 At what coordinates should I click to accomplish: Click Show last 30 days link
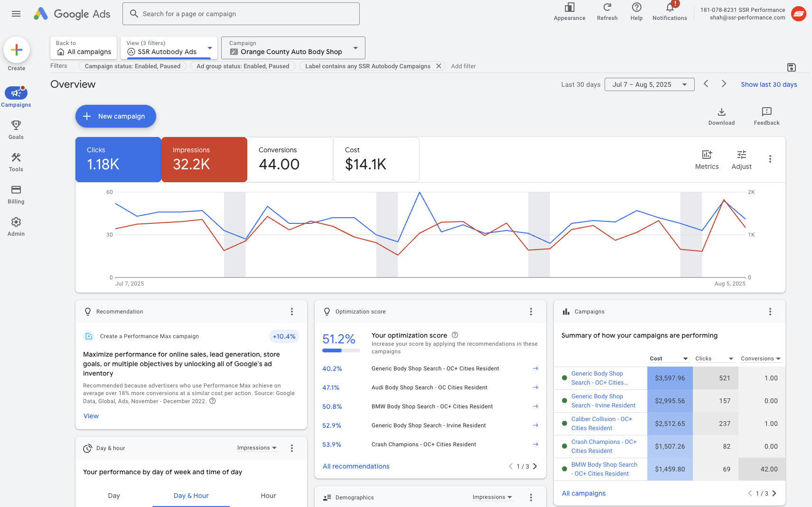tap(769, 84)
